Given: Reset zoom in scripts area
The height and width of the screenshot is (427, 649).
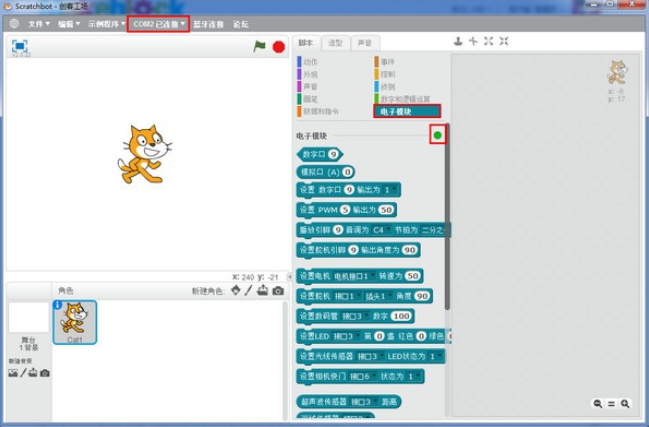Looking at the screenshot, I should (611, 403).
